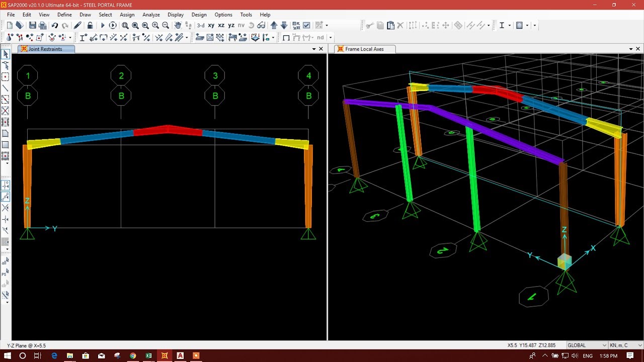644x362 pixels.
Task: Zoom In One Step on the model
Action: click(155, 25)
